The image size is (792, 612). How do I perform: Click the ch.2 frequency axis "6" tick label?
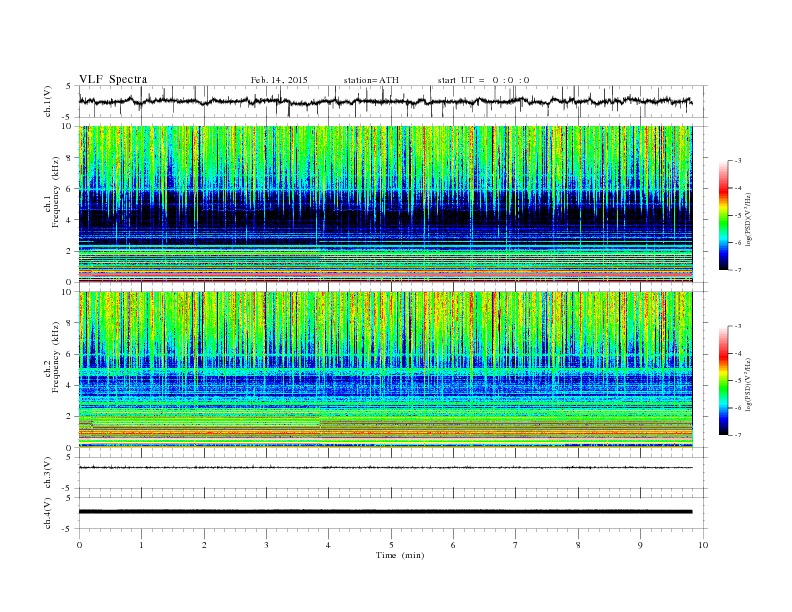pos(70,354)
